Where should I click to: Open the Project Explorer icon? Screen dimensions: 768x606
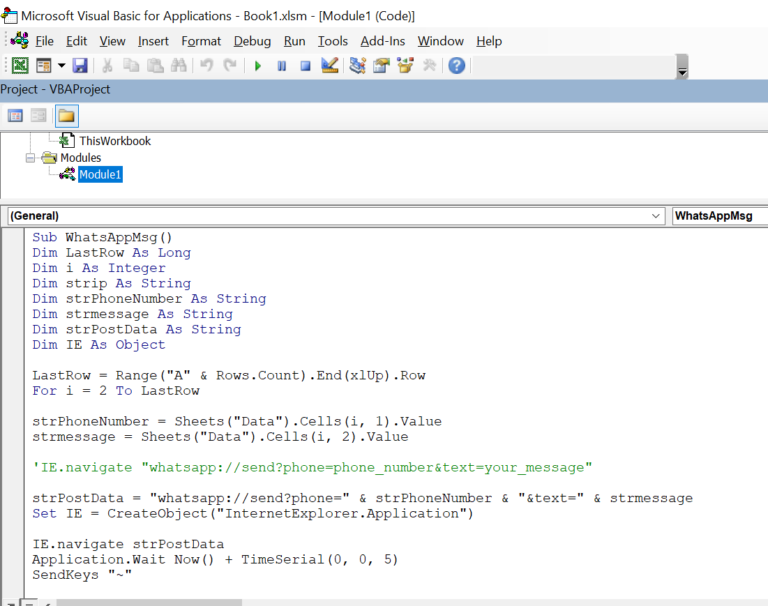[358, 66]
